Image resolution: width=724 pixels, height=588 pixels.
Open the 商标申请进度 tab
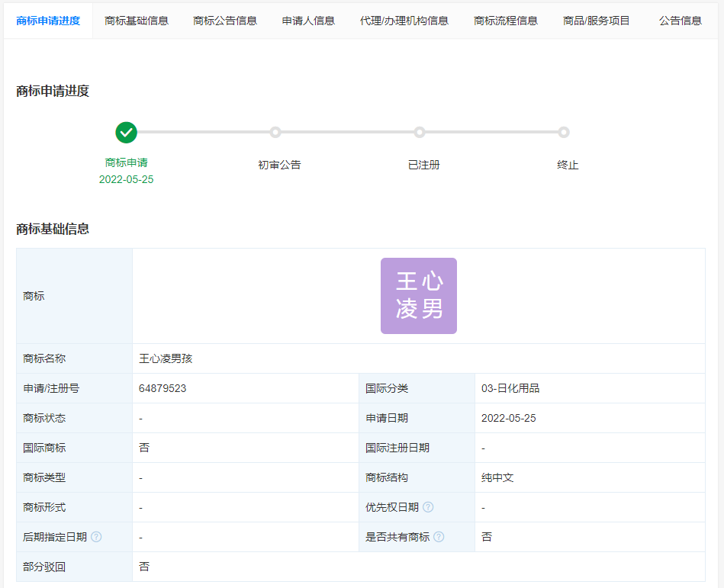[x=48, y=21]
